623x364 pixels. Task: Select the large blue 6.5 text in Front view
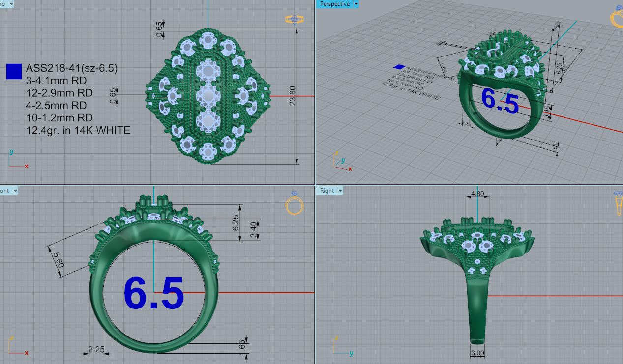(154, 293)
